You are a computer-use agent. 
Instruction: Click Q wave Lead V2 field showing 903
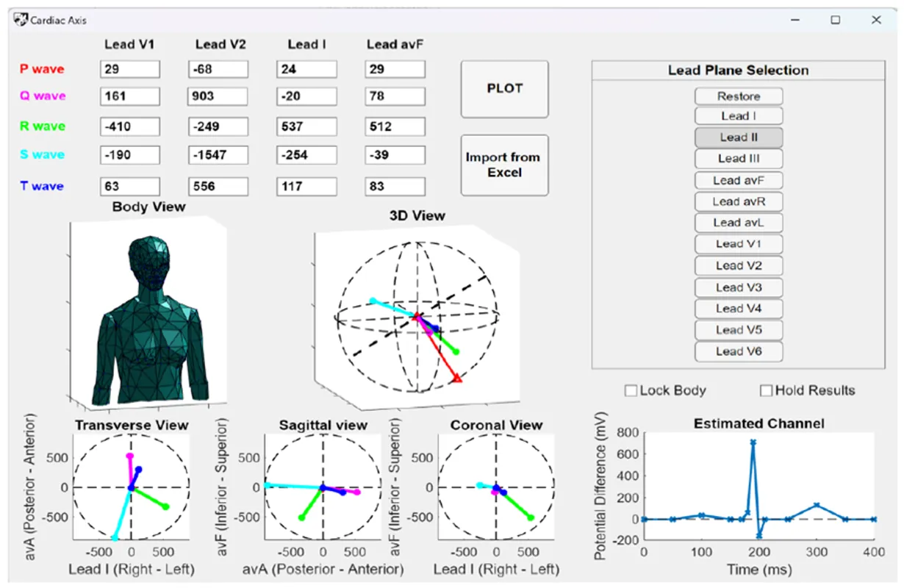[218, 96]
